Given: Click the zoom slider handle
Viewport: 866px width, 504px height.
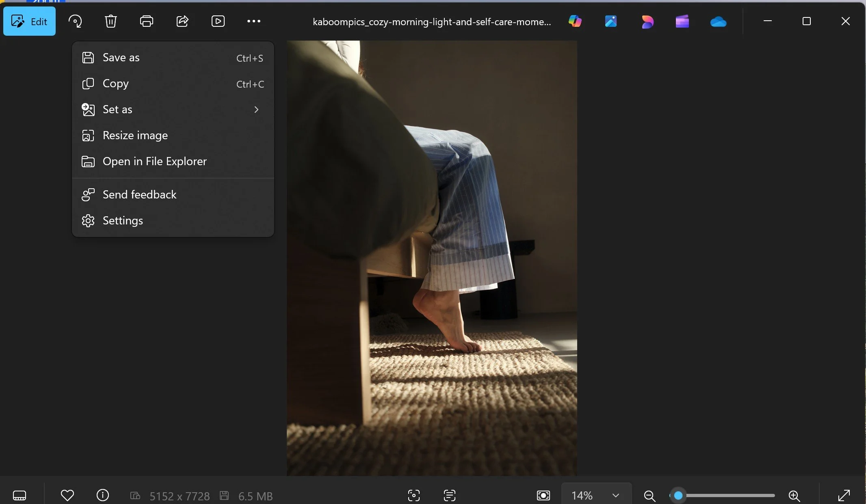Looking at the screenshot, I should (678, 495).
